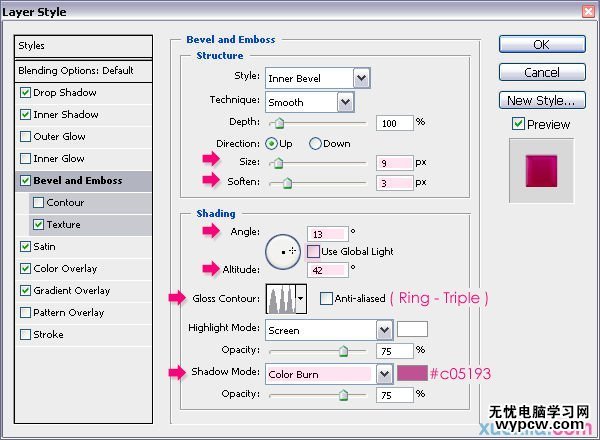Image resolution: width=600 pixels, height=440 pixels.
Task: Select Blending Options: Default
Action: click(x=83, y=71)
